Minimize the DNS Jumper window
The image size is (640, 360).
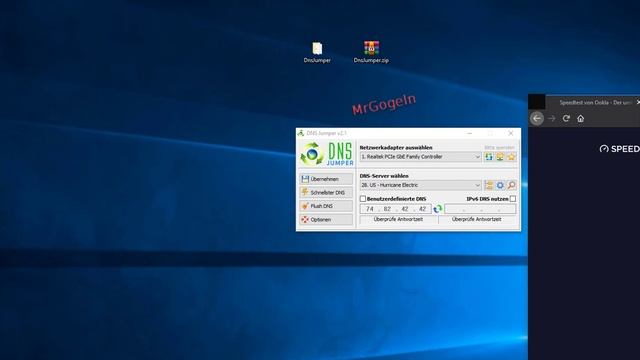tap(469, 133)
